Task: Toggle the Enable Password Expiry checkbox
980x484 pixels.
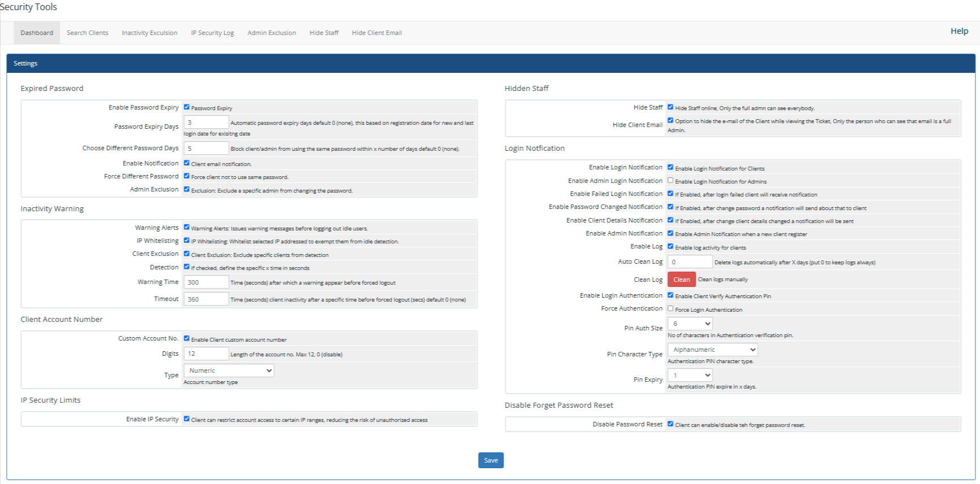Action: [x=187, y=107]
